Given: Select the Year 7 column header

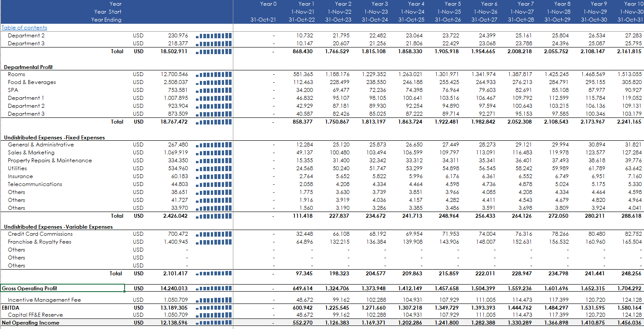Looking at the screenshot, I should click(526, 4).
